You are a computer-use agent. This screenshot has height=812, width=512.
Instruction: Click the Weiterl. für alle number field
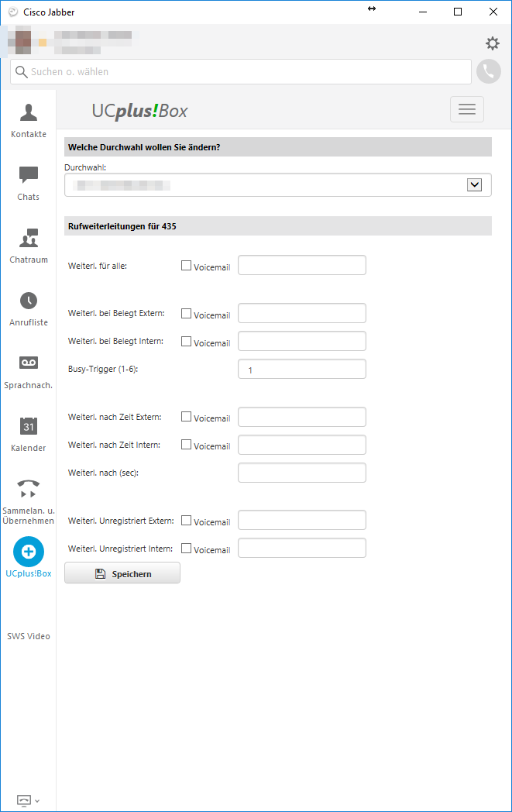point(302,265)
